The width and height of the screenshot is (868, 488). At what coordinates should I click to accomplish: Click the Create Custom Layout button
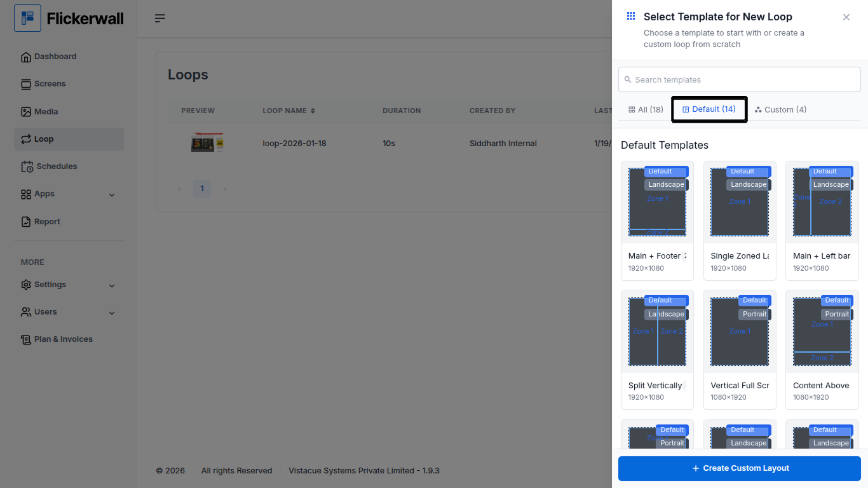(740, 468)
